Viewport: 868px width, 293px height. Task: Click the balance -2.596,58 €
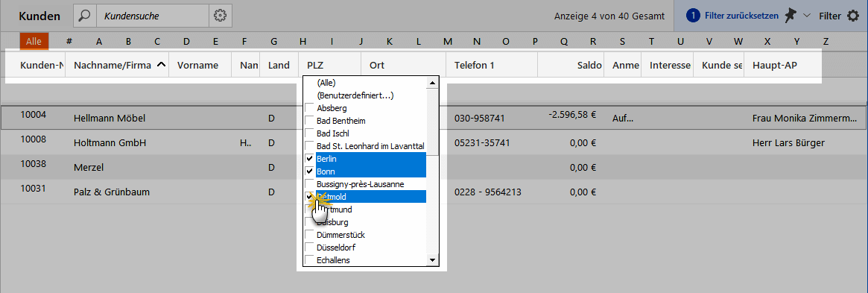pos(572,115)
